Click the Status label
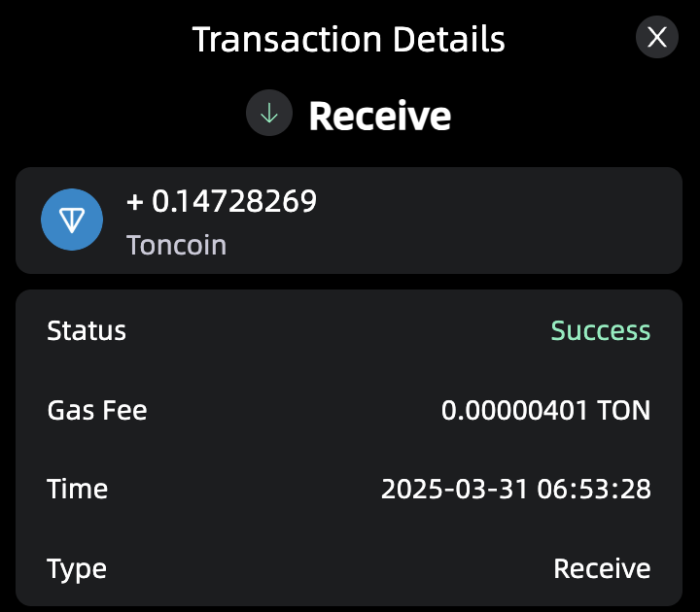This screenshot has width=700, height=612. pos(87,330)
